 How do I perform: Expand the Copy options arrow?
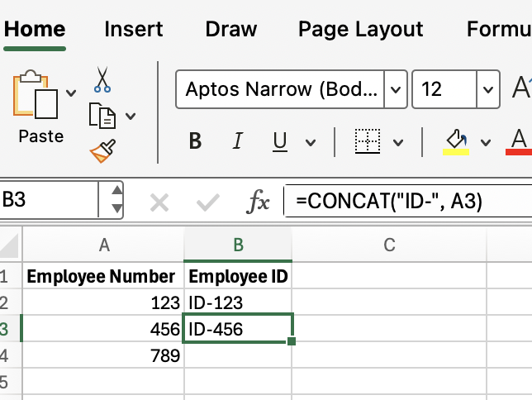click(131, 117)
